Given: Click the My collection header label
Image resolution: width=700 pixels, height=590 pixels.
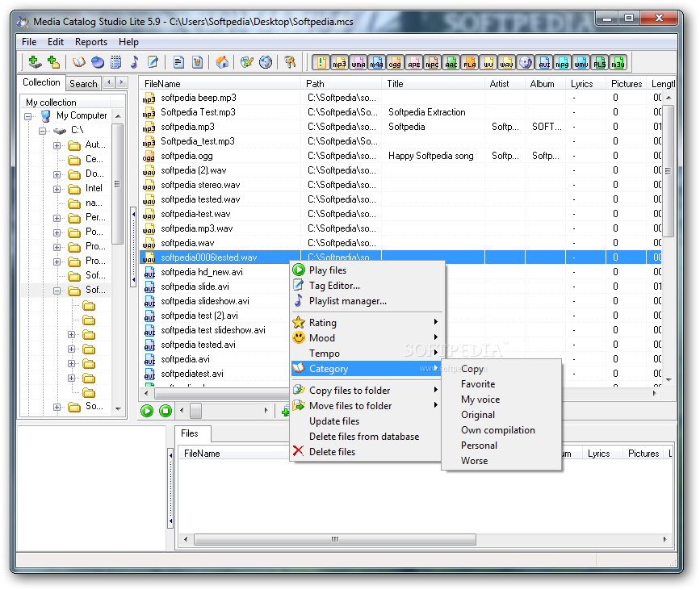Looking at the screenshot, I should click(51, 103).
